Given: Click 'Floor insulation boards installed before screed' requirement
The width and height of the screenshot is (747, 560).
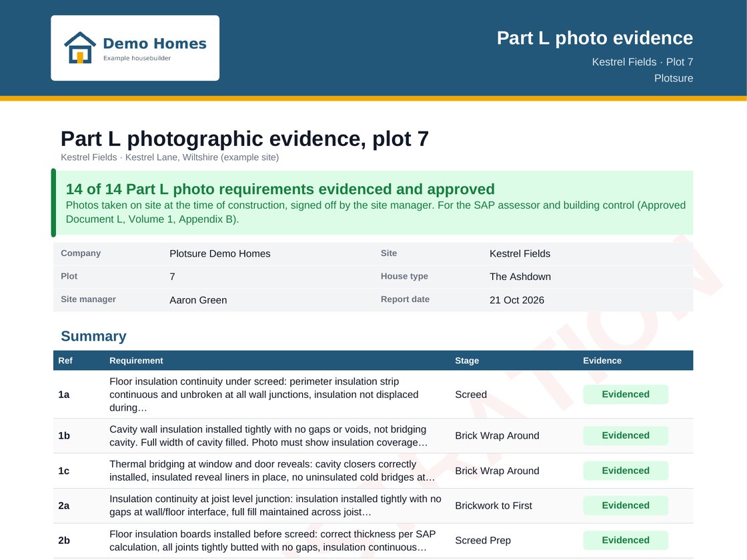Looking at the screenshot, I should click(273, 541).
